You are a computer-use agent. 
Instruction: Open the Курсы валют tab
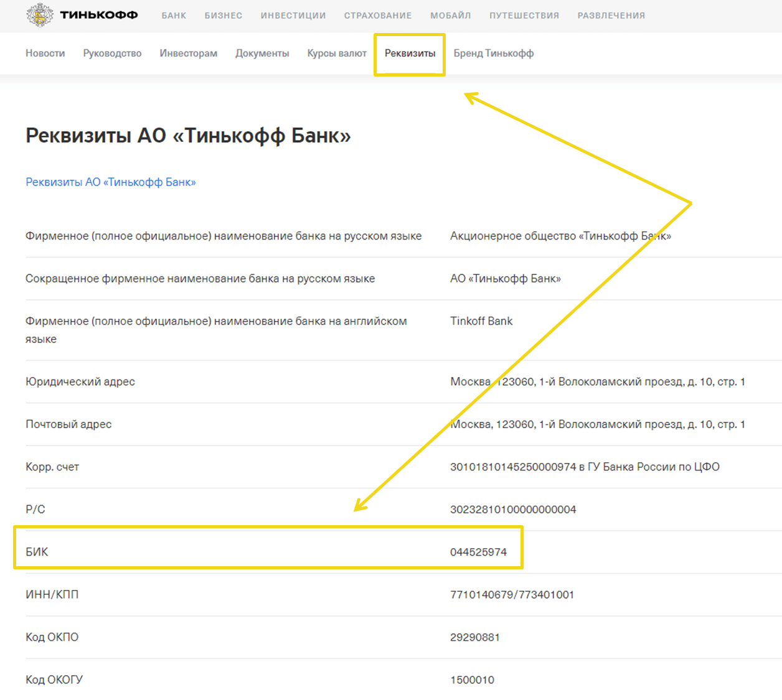(x=337, y=54)
